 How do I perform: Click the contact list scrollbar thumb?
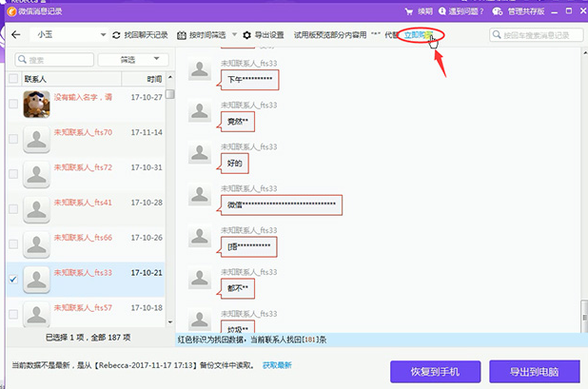tap(170, 94)
